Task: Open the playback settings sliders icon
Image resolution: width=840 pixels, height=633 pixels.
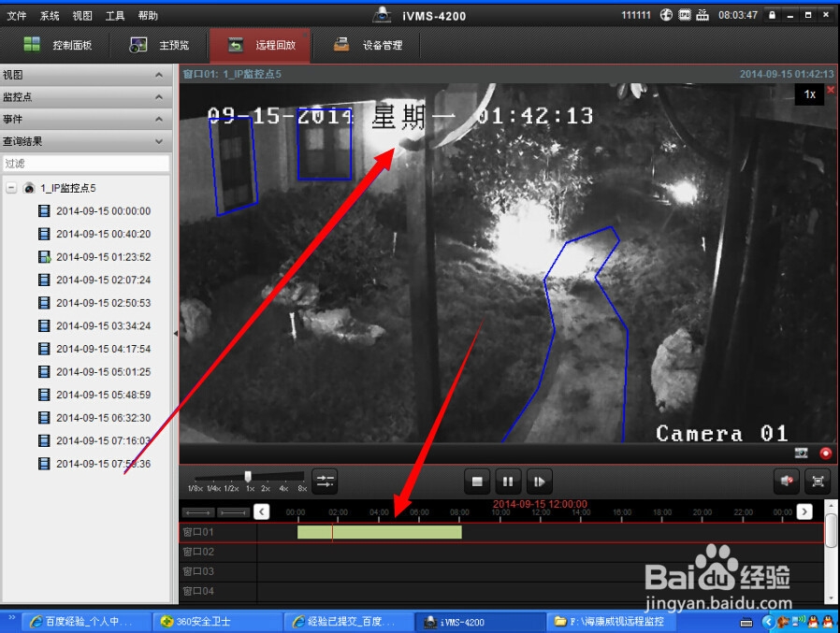Action: pyautogui.click(x=326, y=481)
